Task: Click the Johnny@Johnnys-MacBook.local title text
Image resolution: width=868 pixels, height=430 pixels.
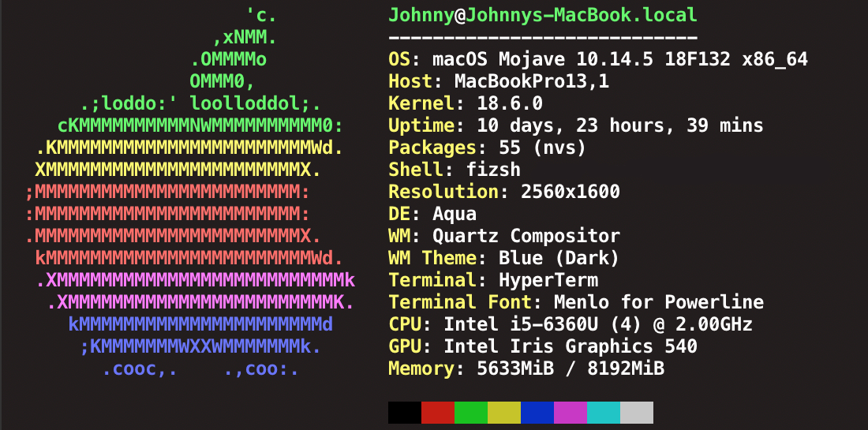Action: pos(543,15)
